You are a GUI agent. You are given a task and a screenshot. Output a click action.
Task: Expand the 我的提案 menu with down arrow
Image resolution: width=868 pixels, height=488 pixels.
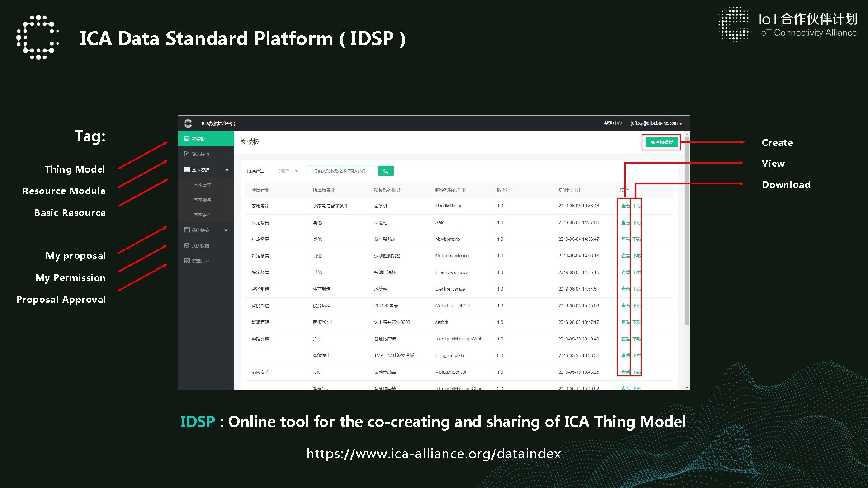pos(226,230)
